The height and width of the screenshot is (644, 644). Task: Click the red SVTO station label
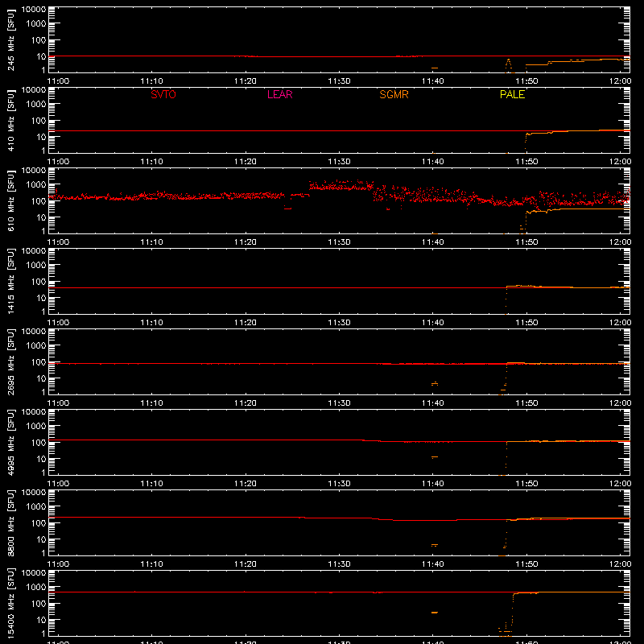(x=163, y=94)
